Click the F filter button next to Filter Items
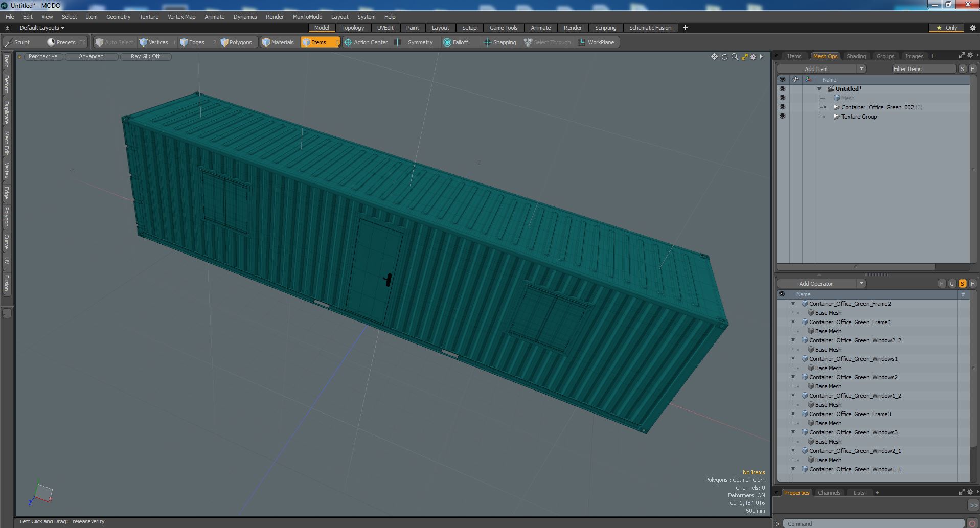 pos(972,69)
